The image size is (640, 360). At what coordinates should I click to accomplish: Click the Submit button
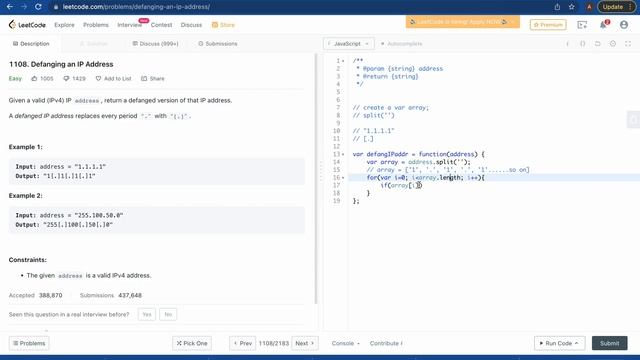click(x=609, y=343)
